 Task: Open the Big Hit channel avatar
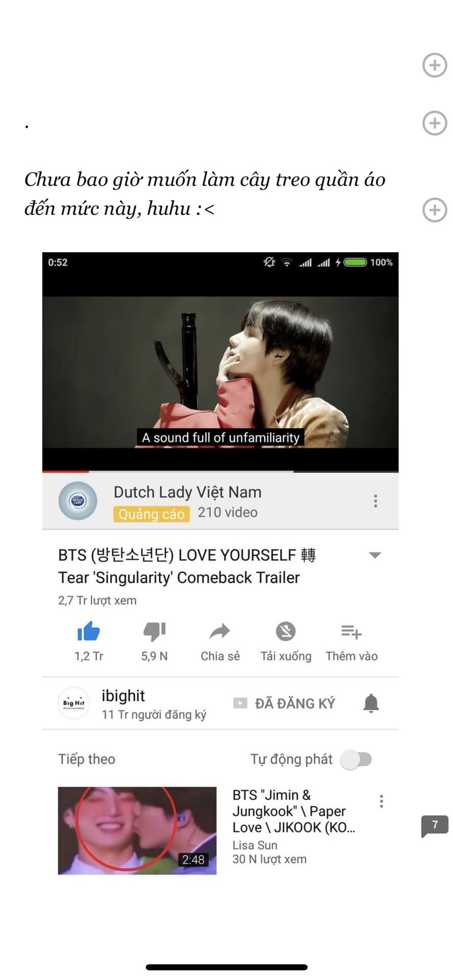click(x=74, y=703)
